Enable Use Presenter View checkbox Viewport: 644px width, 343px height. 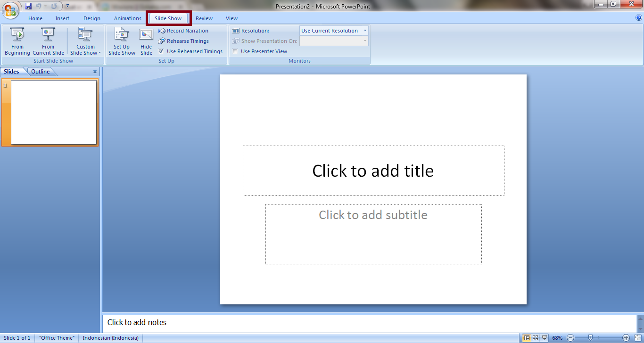[235, 51]
